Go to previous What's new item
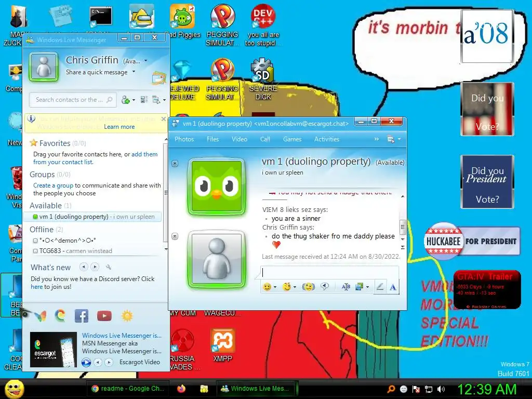The image size is (532, 399). click(x=84, y=267)
